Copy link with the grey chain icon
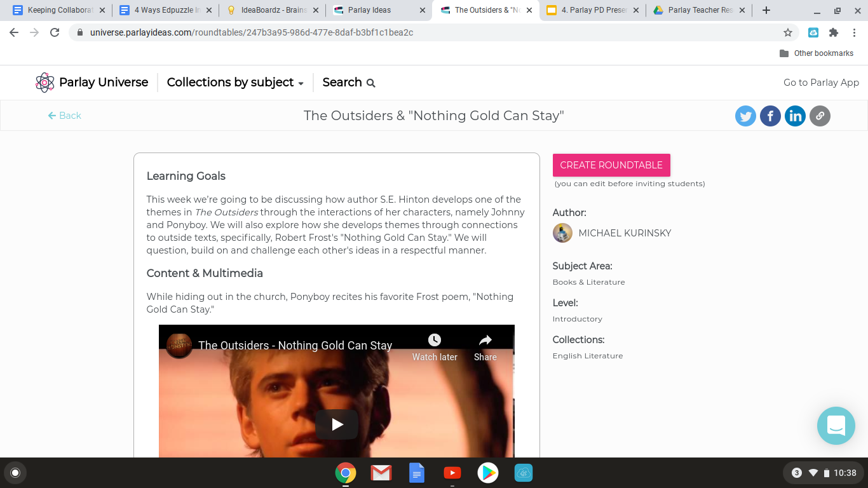 click(820, 116)
